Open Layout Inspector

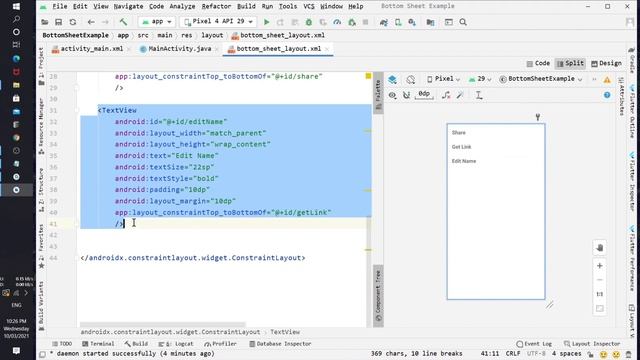[x=592, y=344]
